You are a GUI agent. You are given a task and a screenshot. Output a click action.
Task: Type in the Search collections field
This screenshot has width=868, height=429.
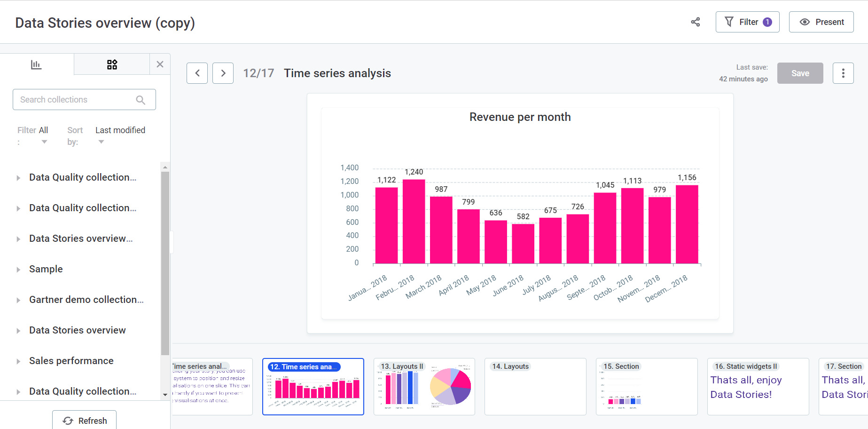pyautogui.click(x=75, y=100)
